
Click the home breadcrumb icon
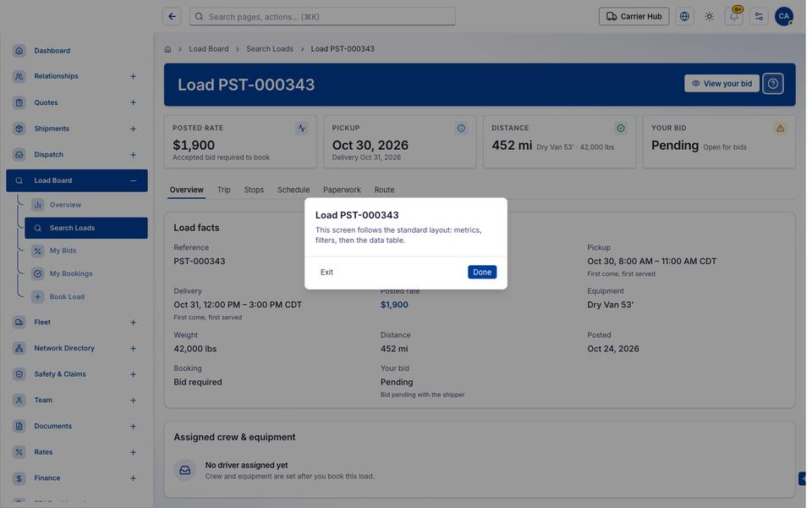(x=167, y=49)
